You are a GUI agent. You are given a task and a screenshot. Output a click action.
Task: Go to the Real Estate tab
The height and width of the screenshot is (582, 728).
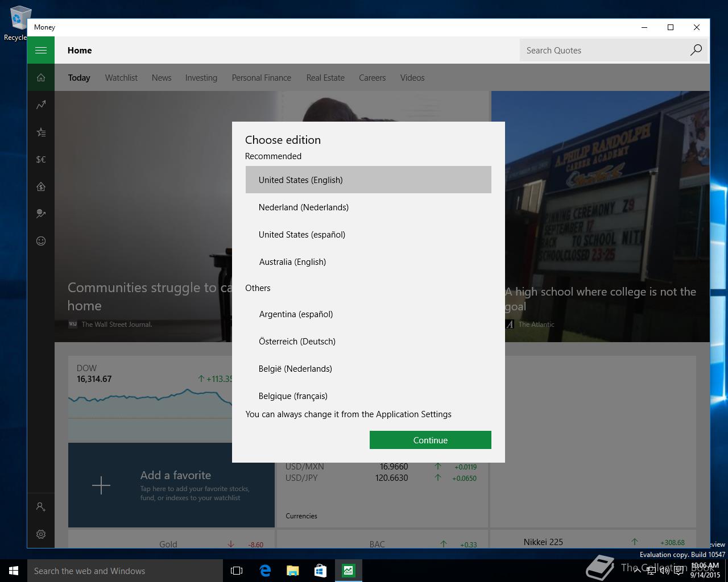(x=325, y=78)
